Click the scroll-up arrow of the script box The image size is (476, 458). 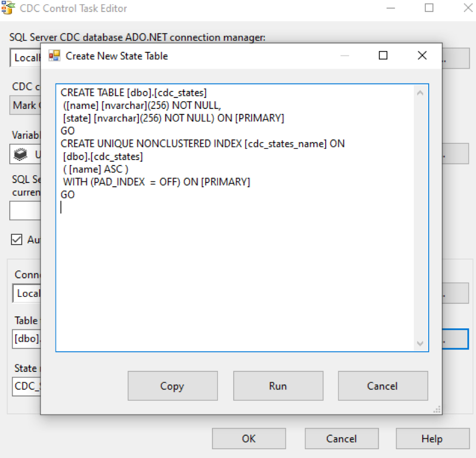click(x=420, y=92)
